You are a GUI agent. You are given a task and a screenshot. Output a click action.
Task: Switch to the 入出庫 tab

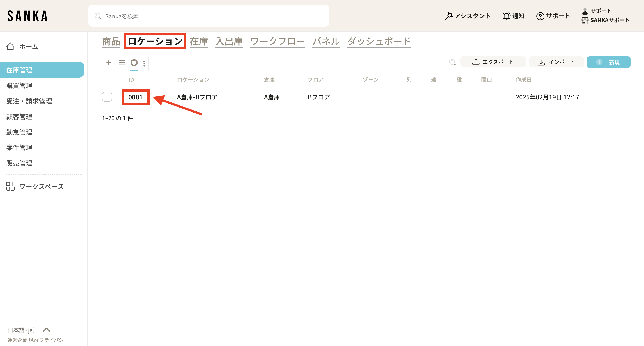pyautogui.click(x=229, y=41)
